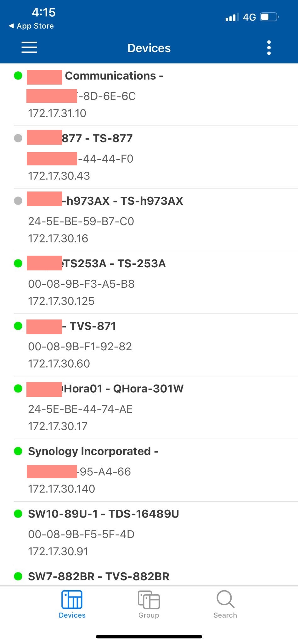Tap MAC address 00-08-9B-F5-5F-4D
Screen dimensions: 298x644
point(81,534)
